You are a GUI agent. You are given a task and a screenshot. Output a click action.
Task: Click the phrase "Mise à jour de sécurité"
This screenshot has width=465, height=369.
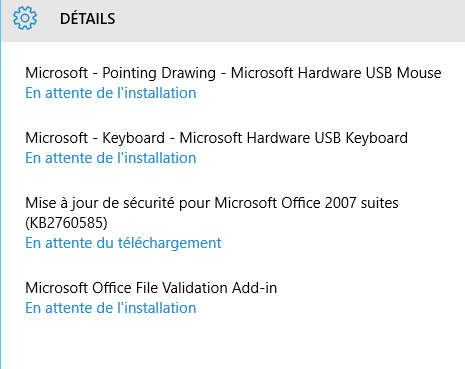[x=100, y=203]
